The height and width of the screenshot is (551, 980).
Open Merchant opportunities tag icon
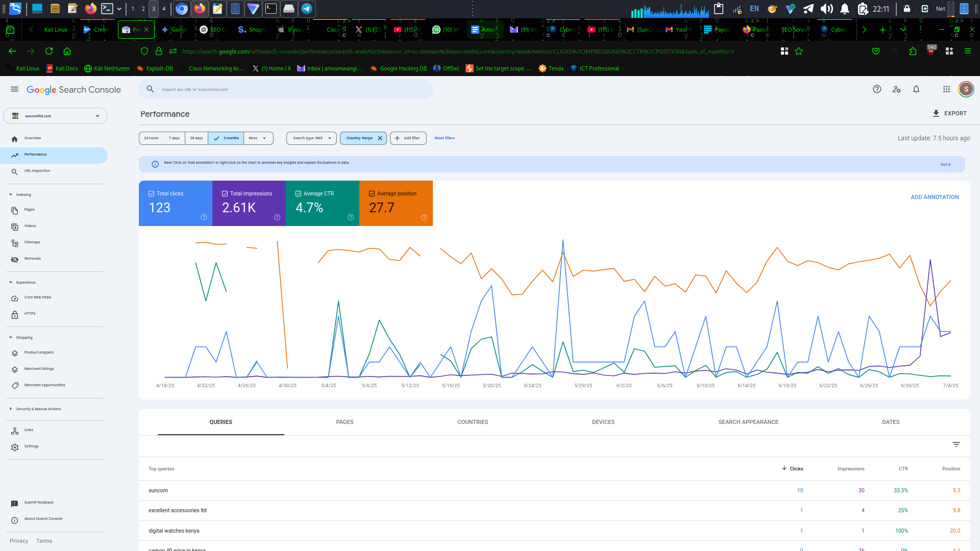point(14,386)
